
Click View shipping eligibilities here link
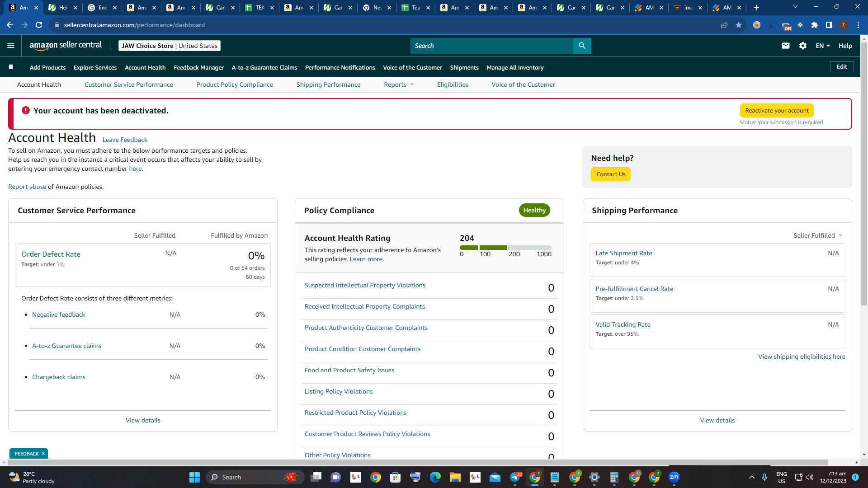click(802, 357)
